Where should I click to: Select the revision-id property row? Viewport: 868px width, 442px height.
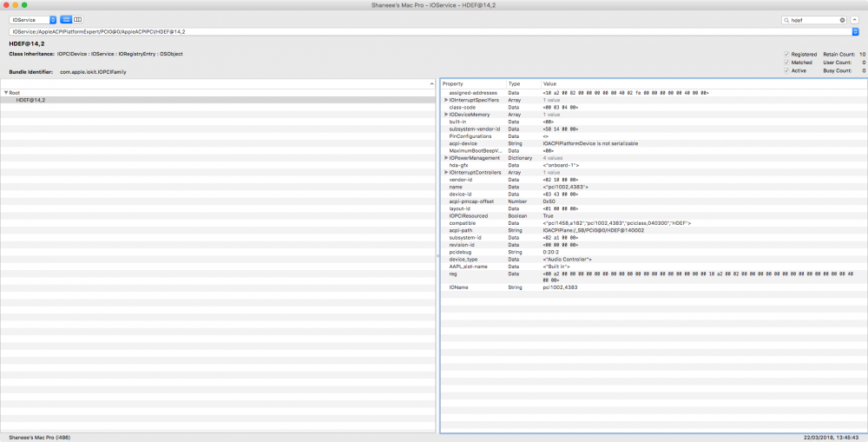pos(654,244)
